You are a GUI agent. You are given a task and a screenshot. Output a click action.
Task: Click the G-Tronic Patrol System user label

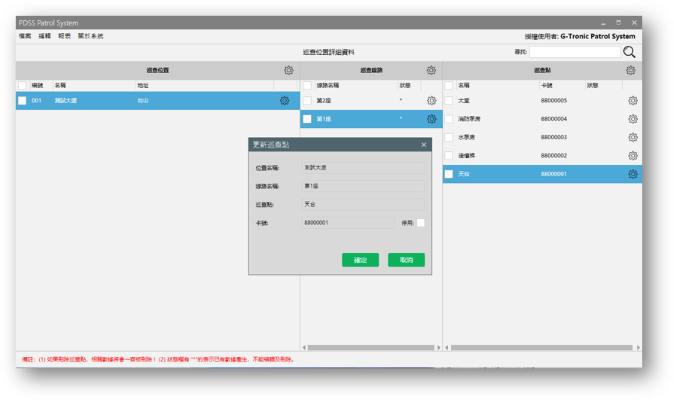click(x=597, y=37)
